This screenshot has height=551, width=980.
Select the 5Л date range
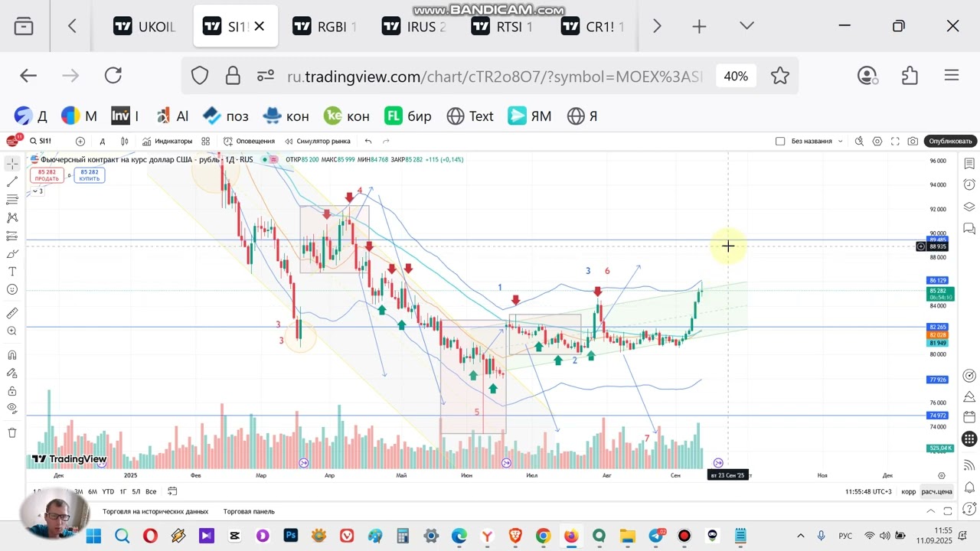(136, 491)
